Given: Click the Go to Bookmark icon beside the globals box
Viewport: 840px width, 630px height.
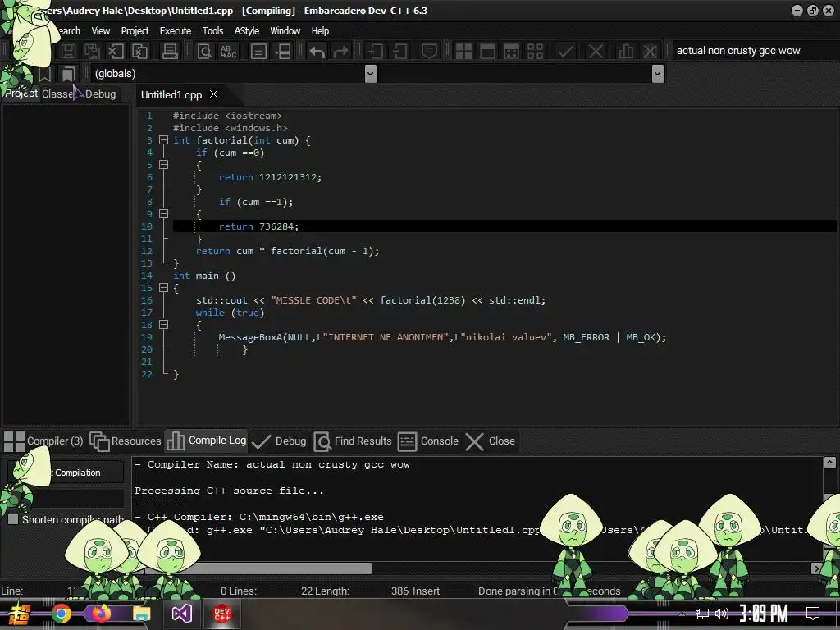Looking at the screenshot, I should 69,73.
